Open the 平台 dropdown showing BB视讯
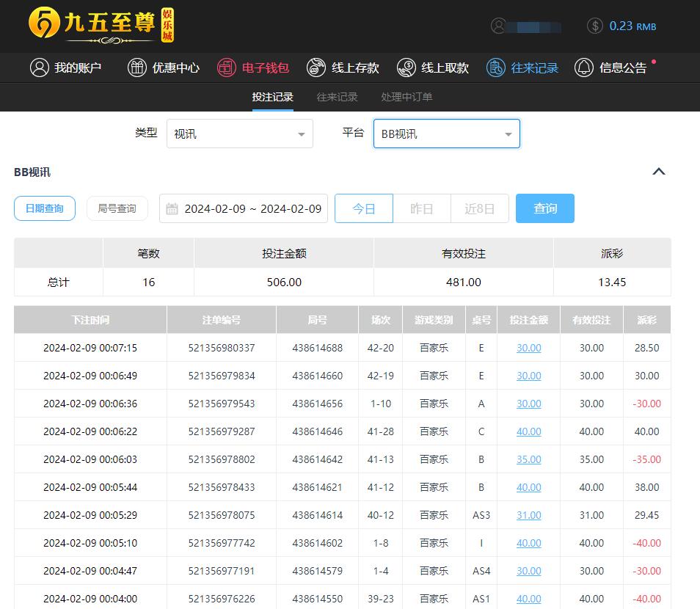Viewport: 700px width, 609px height. 447,134
